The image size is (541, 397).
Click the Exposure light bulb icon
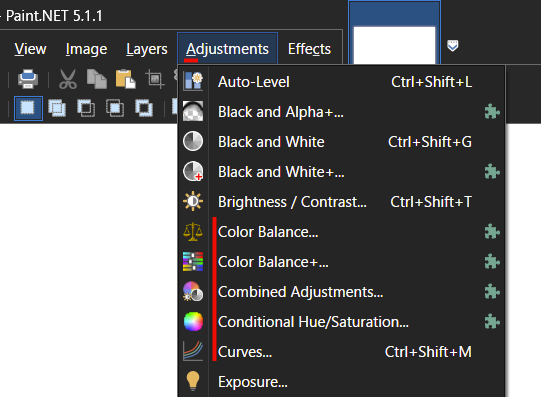point(193,381)
